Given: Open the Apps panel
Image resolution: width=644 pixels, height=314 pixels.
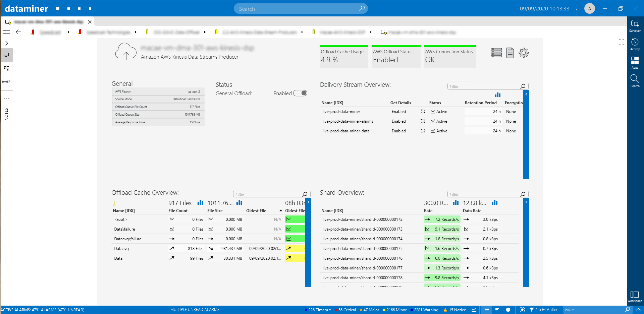Looking at the screenshot, I should (x=635, y=63).
